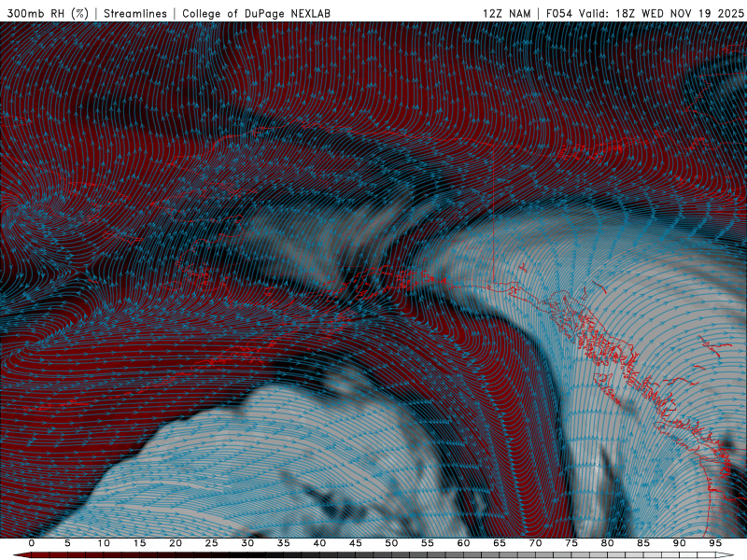Viewport: 747px width, 560px height.
Task: Click the '45' color bar label
Action: click(356, 543)
